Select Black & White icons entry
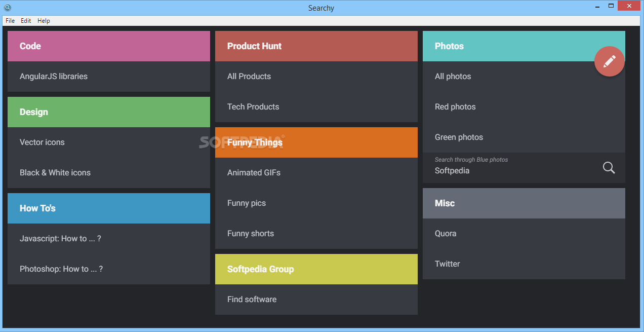Viewport: 644px width, 332px height. (55, 173)
